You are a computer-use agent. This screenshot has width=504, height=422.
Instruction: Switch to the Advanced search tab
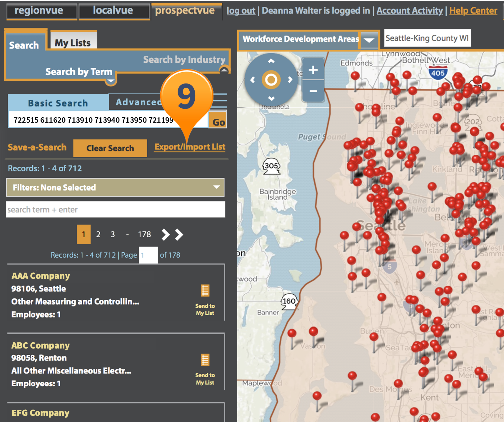pos(138,102)
